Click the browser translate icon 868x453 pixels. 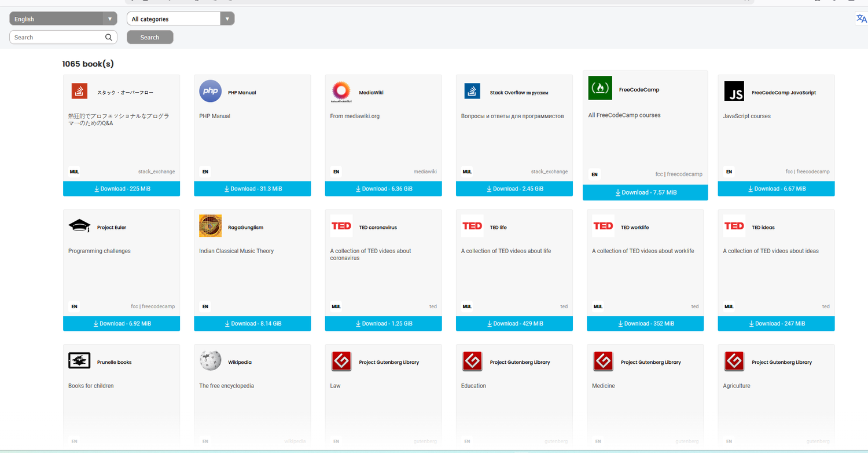pyautogui.click(x=861, y=19)
